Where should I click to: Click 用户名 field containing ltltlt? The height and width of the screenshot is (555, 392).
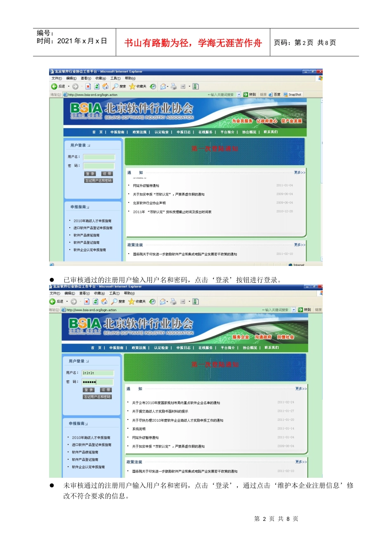97,373
